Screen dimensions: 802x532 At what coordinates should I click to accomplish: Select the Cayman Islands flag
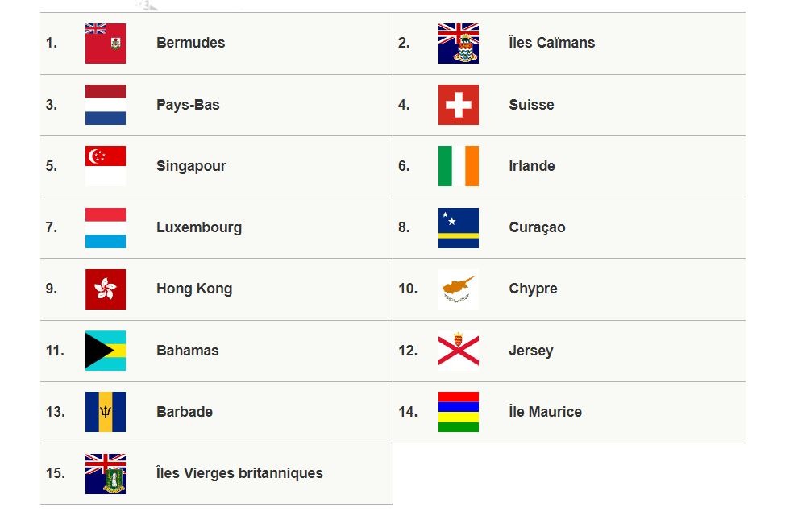coord(459,44)
